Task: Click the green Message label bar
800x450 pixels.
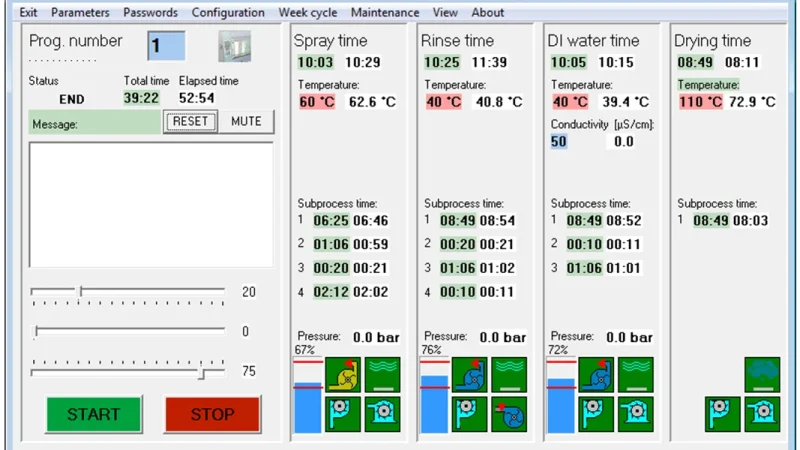Action: click(94, 123)
